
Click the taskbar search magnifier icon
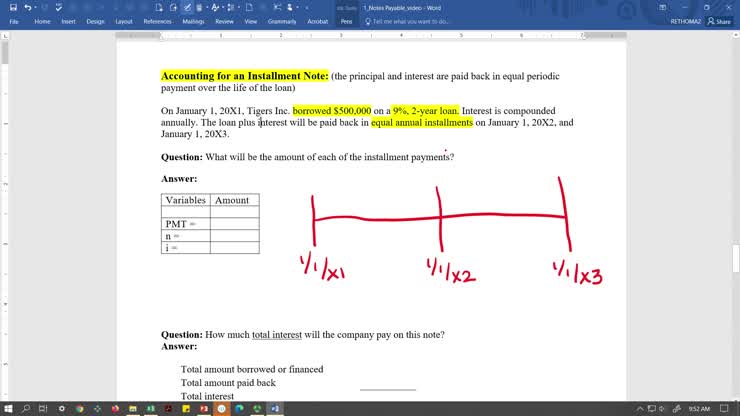click(26, 408)
